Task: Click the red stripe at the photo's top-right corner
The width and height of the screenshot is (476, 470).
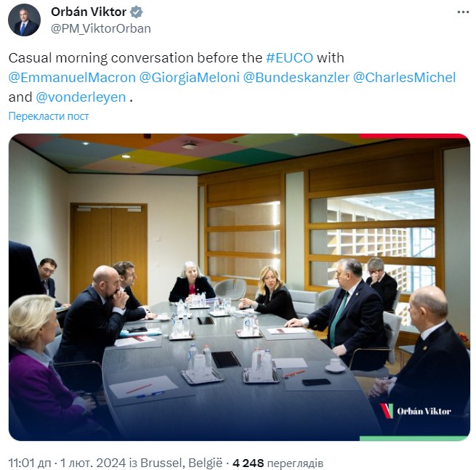Action: point(414,137)
